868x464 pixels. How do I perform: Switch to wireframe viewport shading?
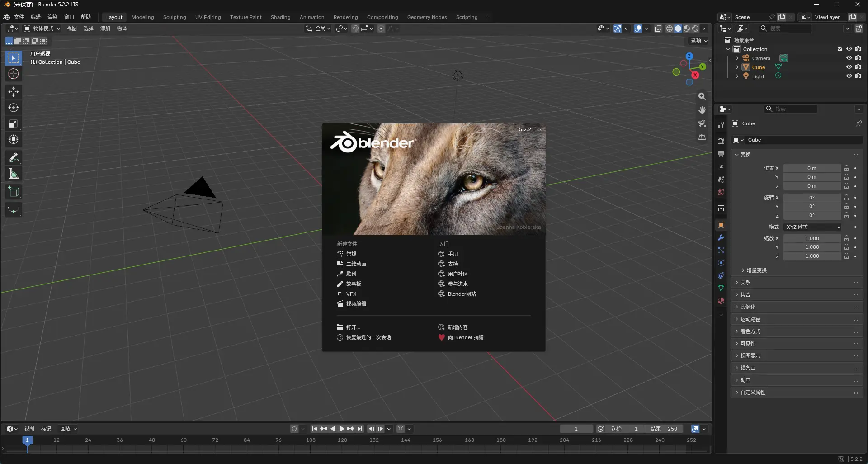click(x=670, y=28)
